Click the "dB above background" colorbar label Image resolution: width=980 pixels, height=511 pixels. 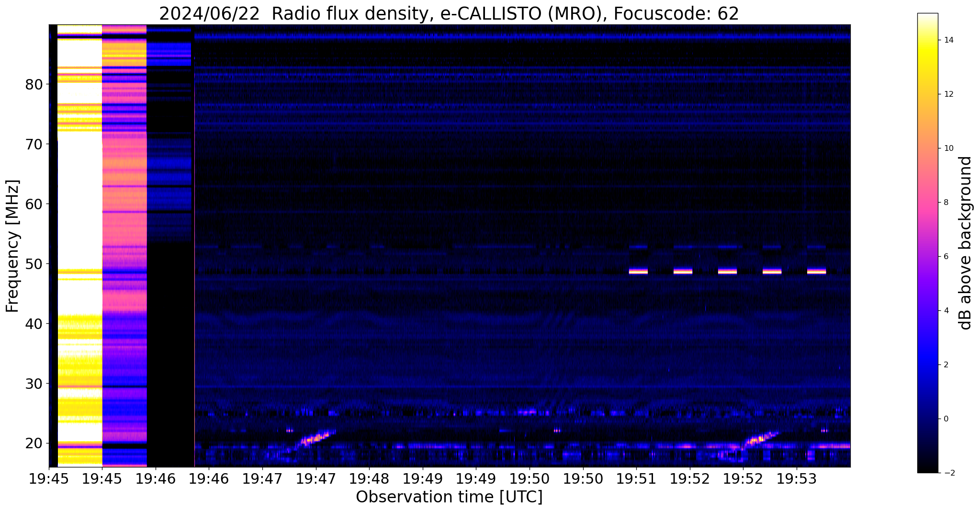point(966,243)
